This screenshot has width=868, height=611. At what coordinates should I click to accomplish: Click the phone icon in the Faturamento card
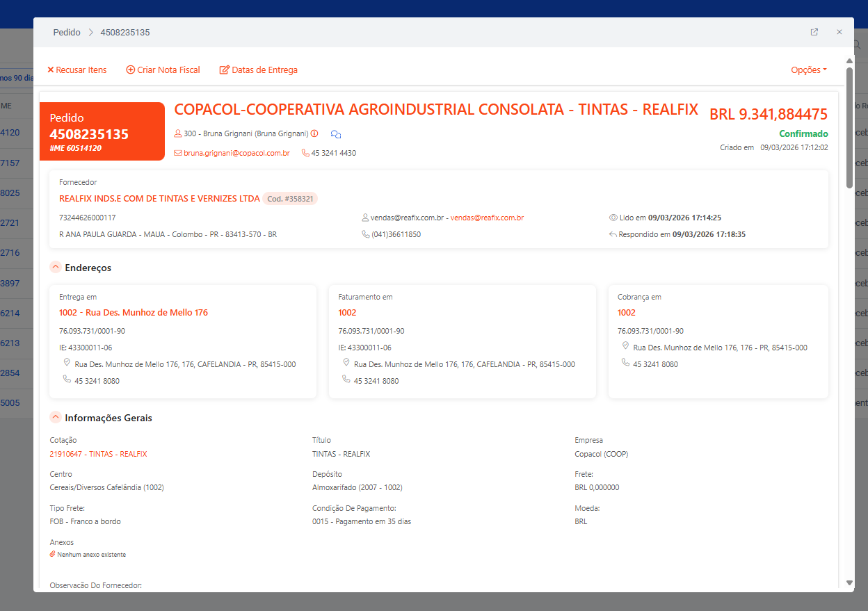click(x=346, y=380)
